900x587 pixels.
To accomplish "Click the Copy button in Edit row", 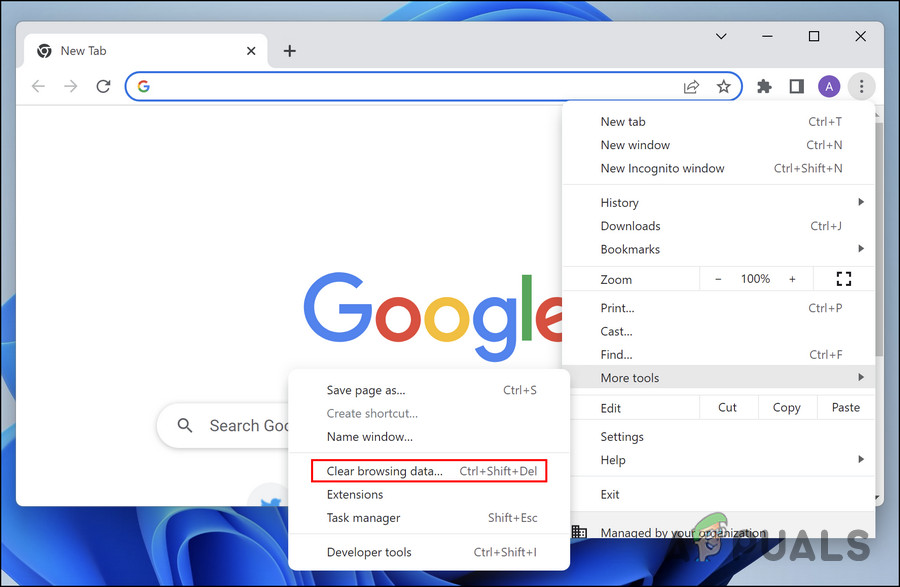I will [x=786, y=407].
